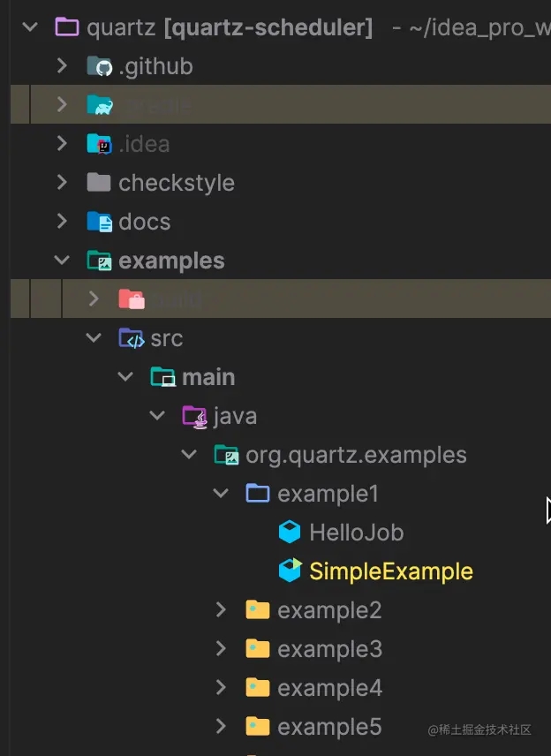Collapse the org.quartz.examples package chevron
Image resolution: width=551 pixels, height=756 pixels.
click(189, 455)
